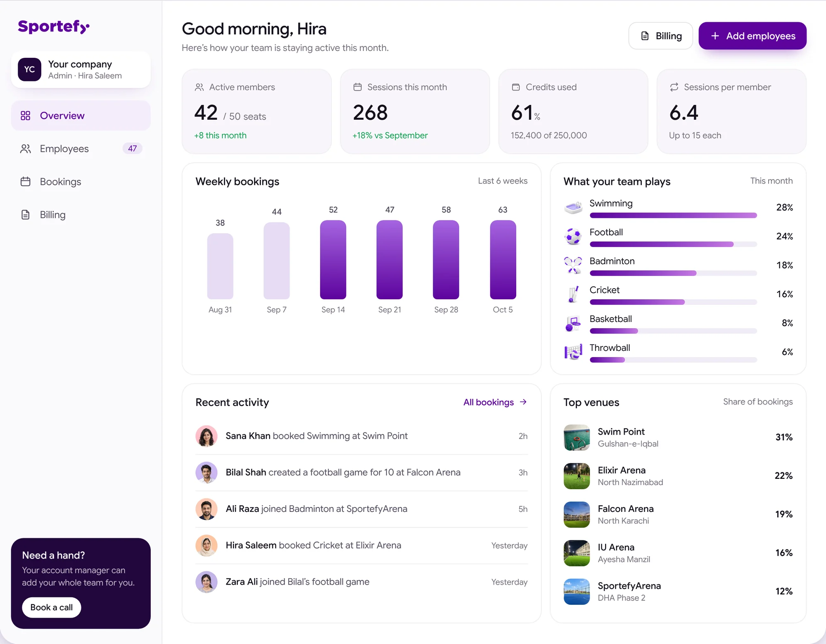
Task: Click the Aug 31 bar in Weekly bookings
Action: pyautogui.click(x=220, y=266)
